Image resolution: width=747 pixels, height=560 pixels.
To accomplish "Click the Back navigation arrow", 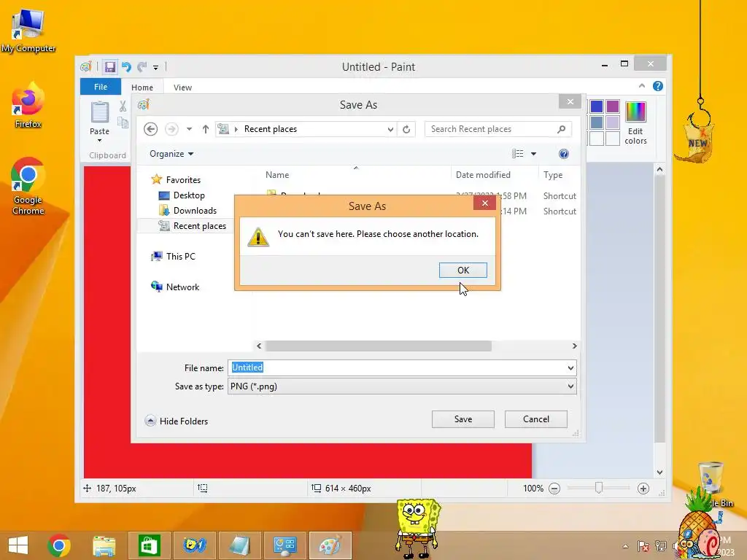I will point(150,129).
